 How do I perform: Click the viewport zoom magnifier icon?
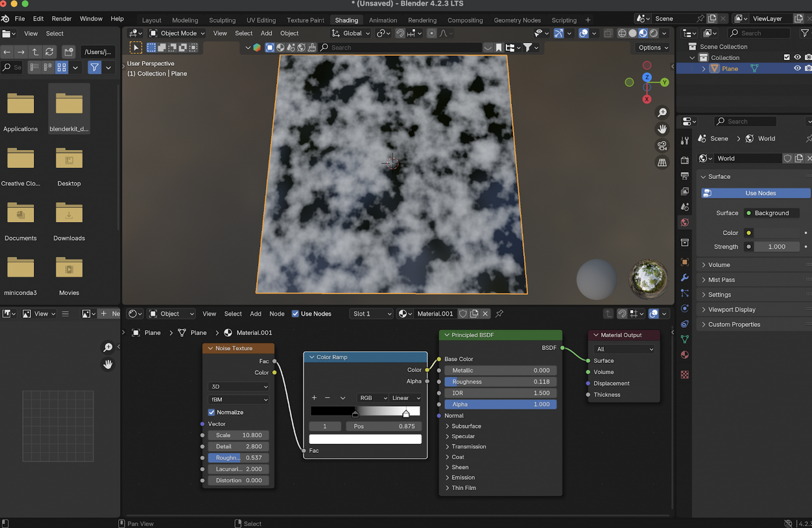tap(662, 113)
